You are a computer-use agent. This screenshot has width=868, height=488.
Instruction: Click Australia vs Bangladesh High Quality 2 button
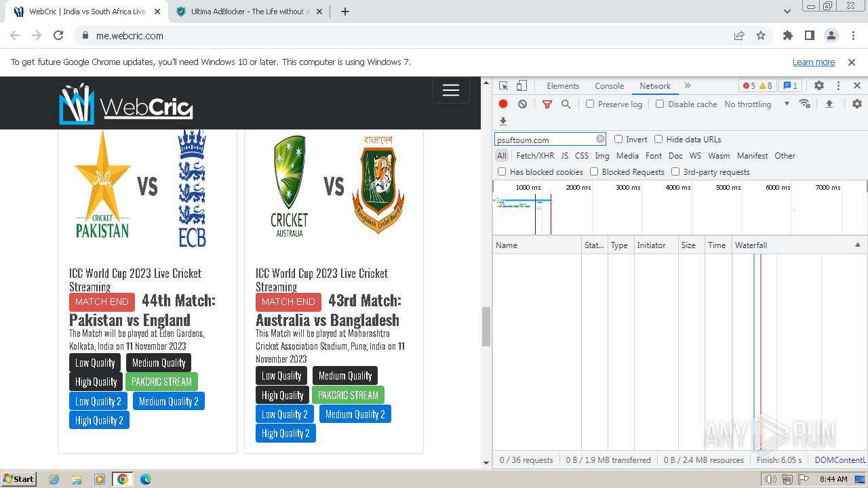[285, 433]
